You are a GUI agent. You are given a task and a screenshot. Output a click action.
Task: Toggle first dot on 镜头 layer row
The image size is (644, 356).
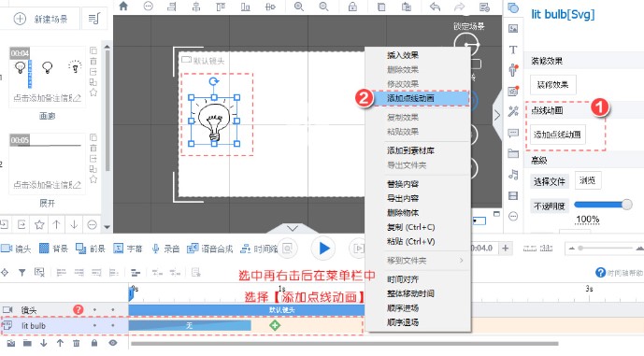tap(95, 309)
